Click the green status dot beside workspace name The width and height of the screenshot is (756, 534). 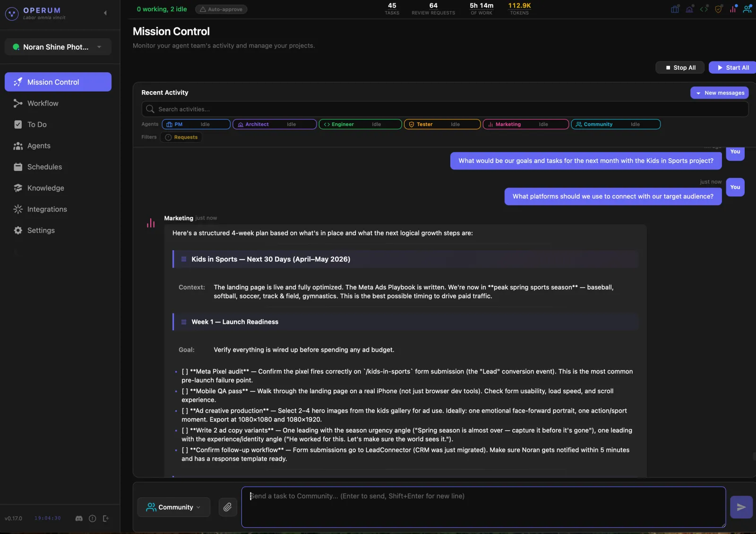pyautogui.click(x=16, y=47)
